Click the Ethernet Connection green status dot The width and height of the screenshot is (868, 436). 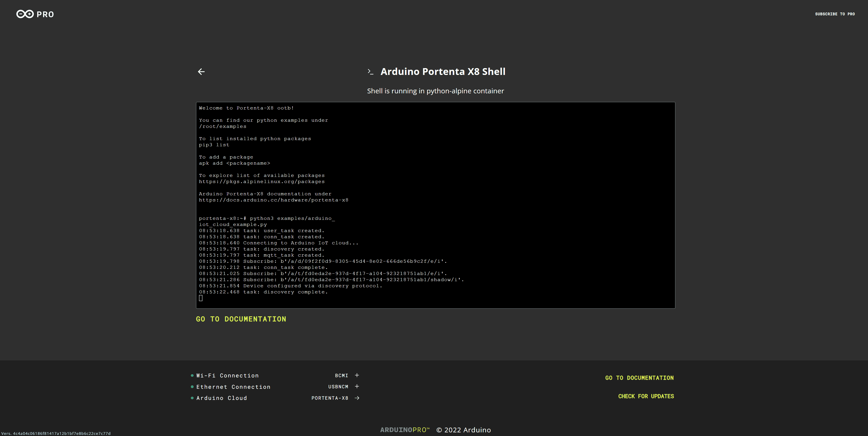point(192,387)
